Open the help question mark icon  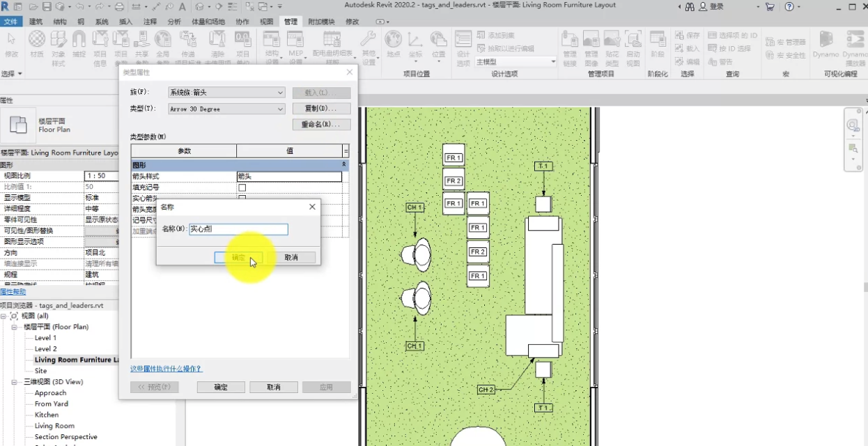coord(789,6)
